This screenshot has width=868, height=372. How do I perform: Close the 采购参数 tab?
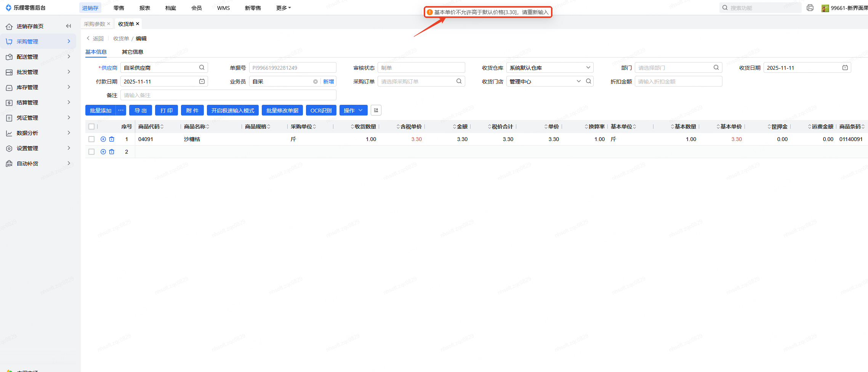109,24
